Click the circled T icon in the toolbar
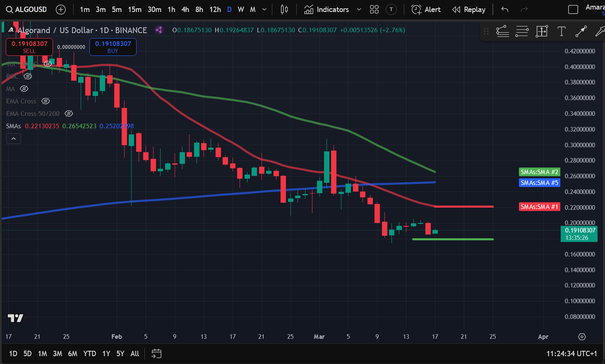605x364 pixels. click(391, 10)
